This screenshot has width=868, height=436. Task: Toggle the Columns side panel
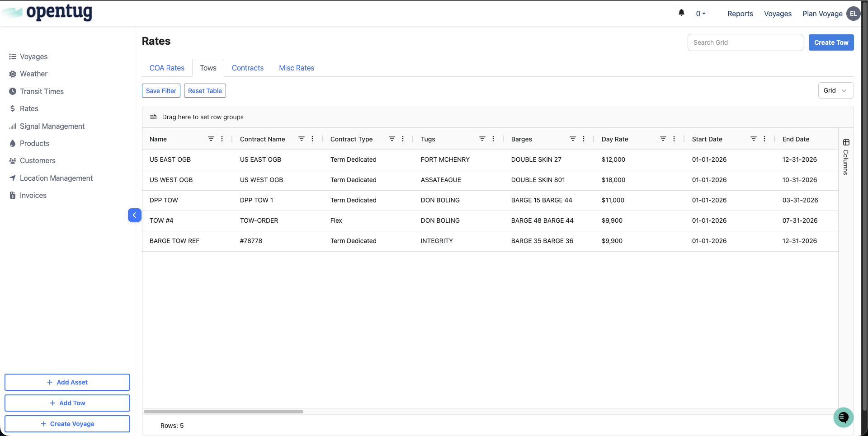click(x=846, y=157)
